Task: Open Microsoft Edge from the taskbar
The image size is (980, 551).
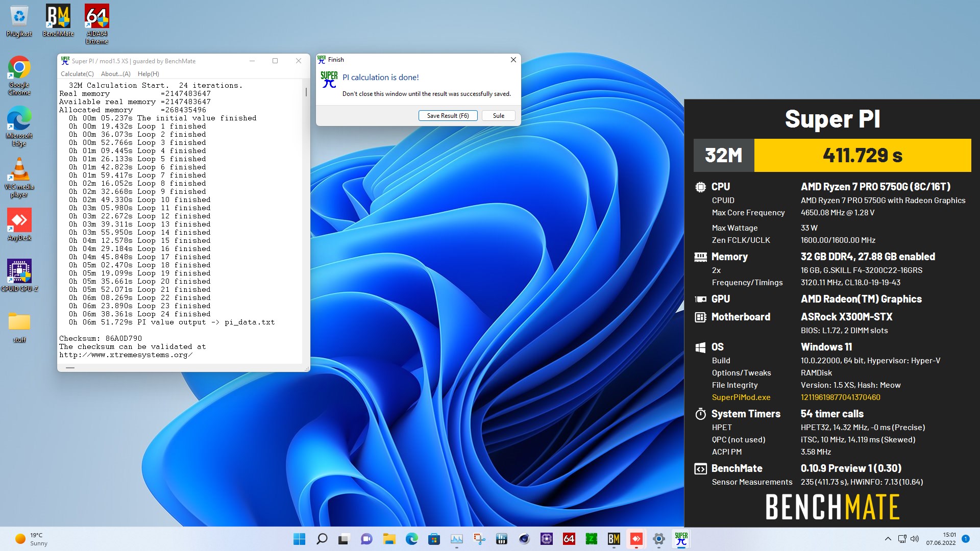Action: pyautogui.click(x=411, y=539)
